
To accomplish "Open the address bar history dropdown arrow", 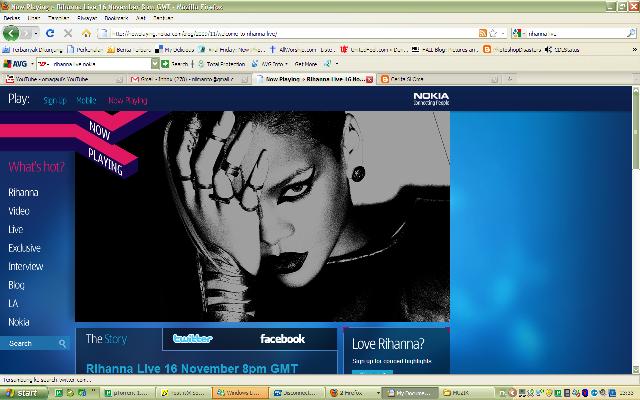I will [x=503, y=33].
